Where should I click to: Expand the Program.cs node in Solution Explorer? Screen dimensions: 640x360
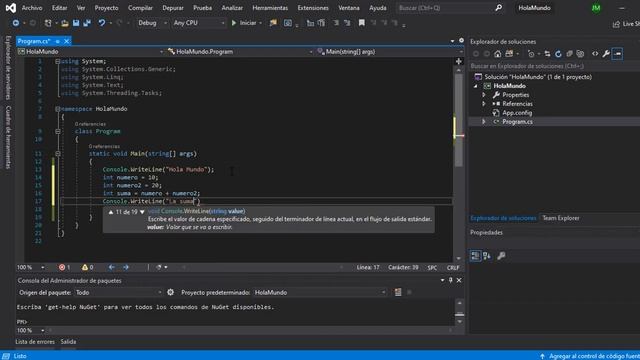pos(484,122)
